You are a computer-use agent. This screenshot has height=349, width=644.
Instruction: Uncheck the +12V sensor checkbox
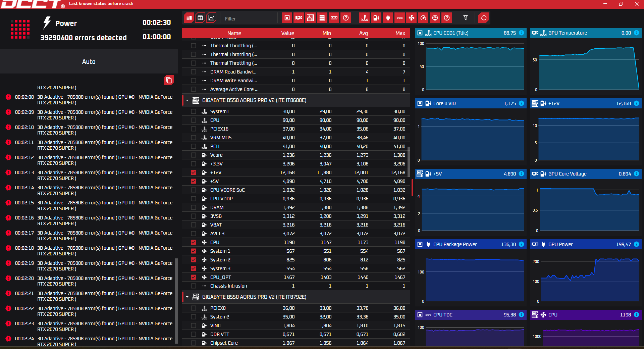[x=194, y=172]
